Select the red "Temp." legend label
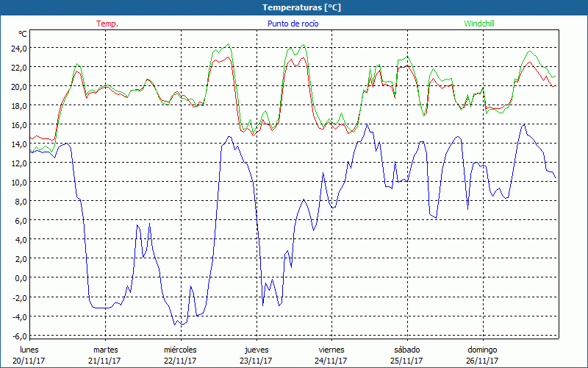 click(x=107, y=24)
